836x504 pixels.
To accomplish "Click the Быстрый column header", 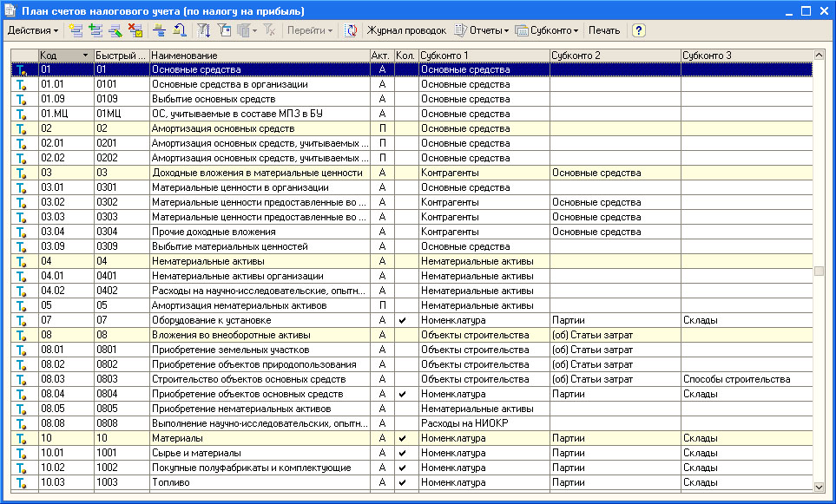I will point(122,56).
